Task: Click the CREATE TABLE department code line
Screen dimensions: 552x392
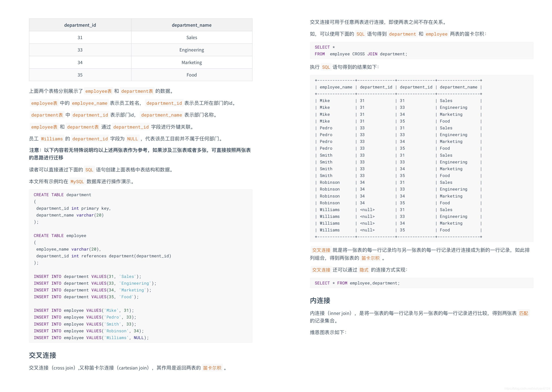Action: coord(62,195)
